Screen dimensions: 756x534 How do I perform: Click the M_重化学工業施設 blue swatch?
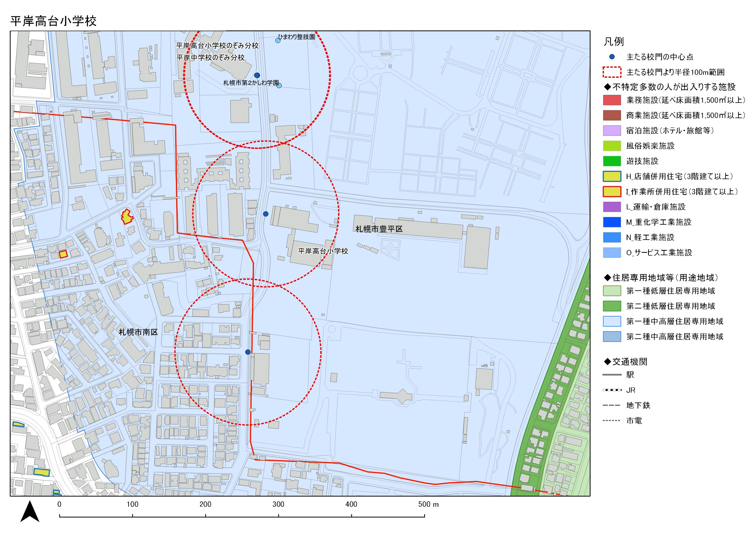tap(612, 222)
